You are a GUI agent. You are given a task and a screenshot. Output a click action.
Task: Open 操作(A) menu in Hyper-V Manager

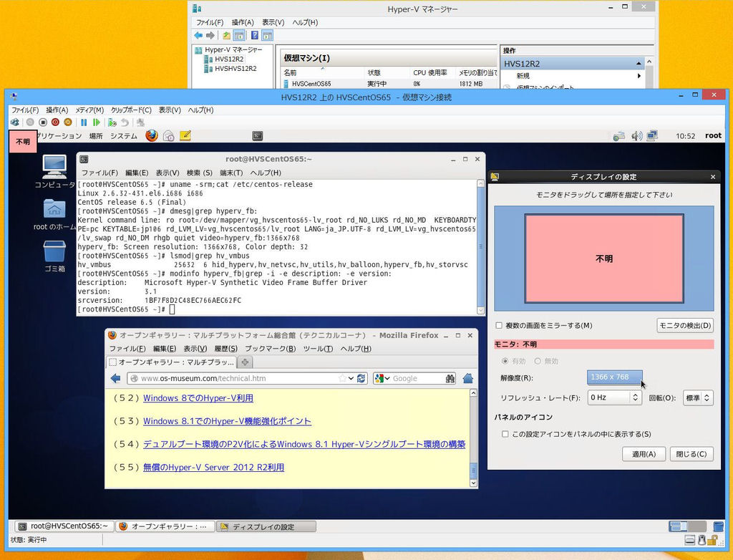[243, 22]
